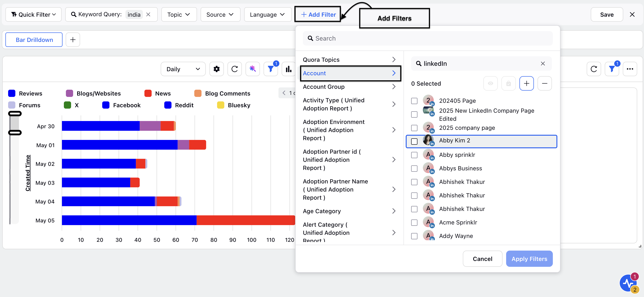Switch chart type via bar chart icon
The image size is (644, 297).
[289, 69]
